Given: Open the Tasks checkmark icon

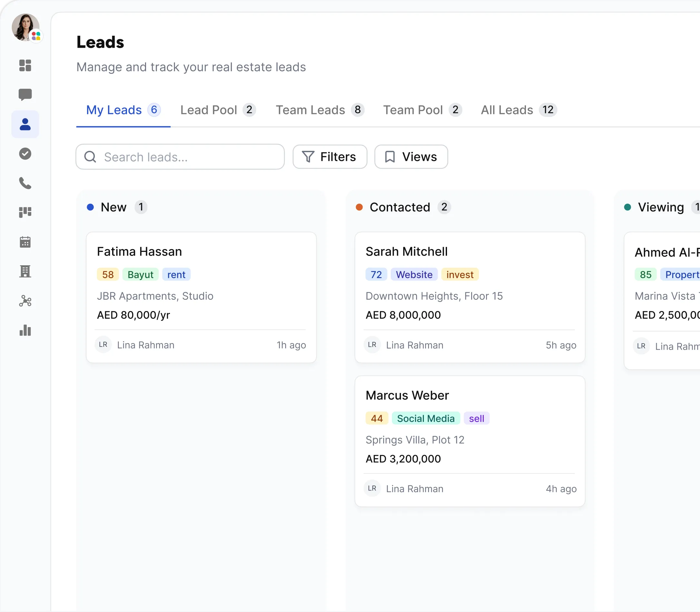Looking at the screenshot, I should (x=25, y=154).
